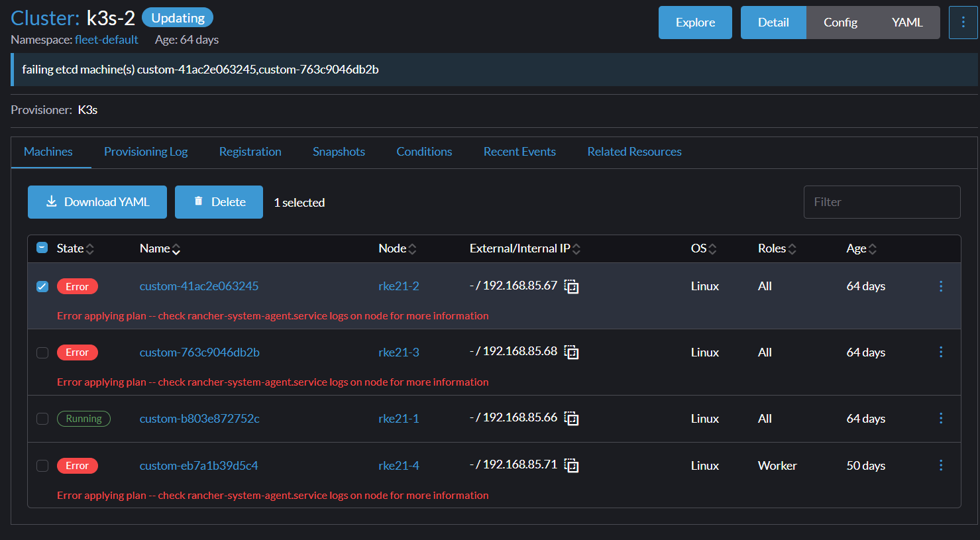Viewport: 980px width, 540px height.
Task: Uncheck the custom-41ac2e063245 row checkbox
Action: point(42,286)
